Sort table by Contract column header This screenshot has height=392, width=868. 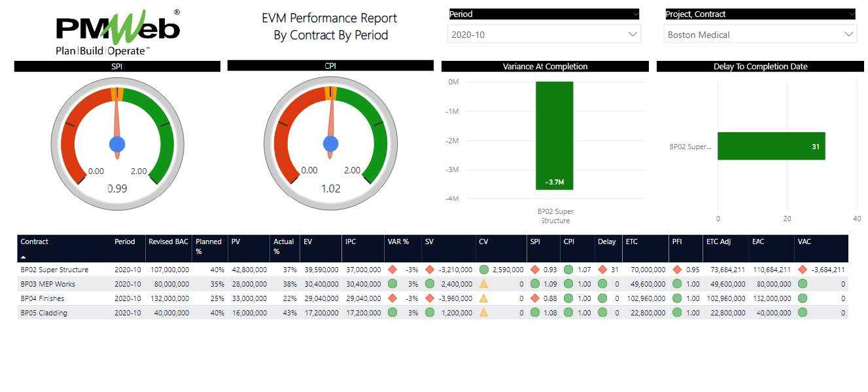tap(35, 241)
